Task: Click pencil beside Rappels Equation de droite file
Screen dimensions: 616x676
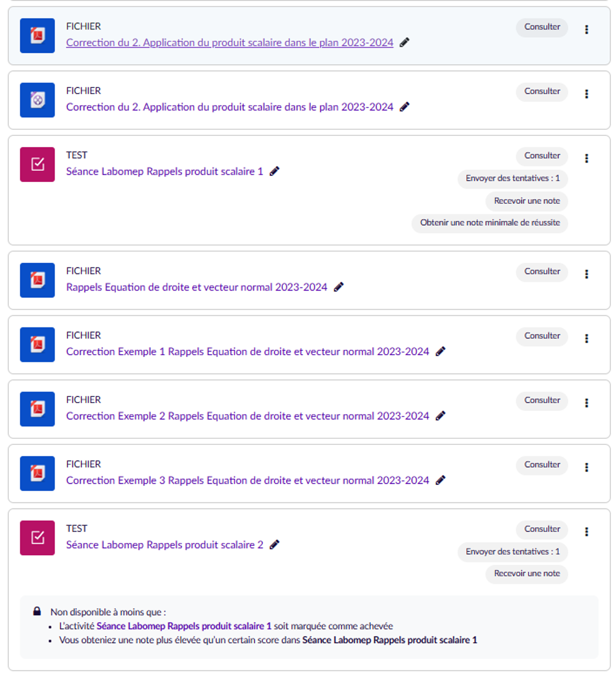Action: coord(339,287)
